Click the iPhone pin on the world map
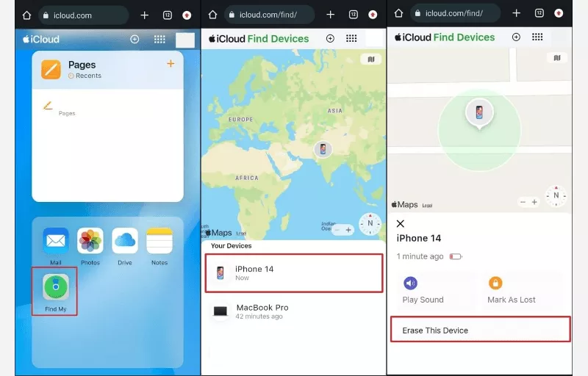This screenshot has height=376, width=588. click(322, 149)
